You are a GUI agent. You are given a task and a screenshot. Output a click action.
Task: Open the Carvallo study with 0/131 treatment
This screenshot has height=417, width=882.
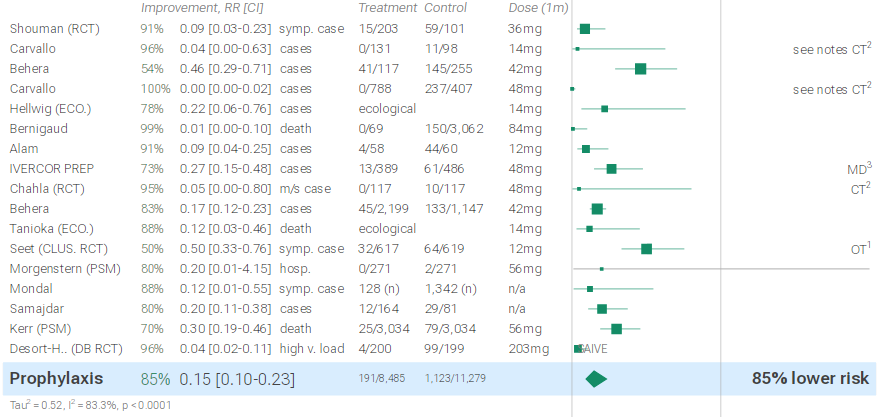click(x=33, y=48)
